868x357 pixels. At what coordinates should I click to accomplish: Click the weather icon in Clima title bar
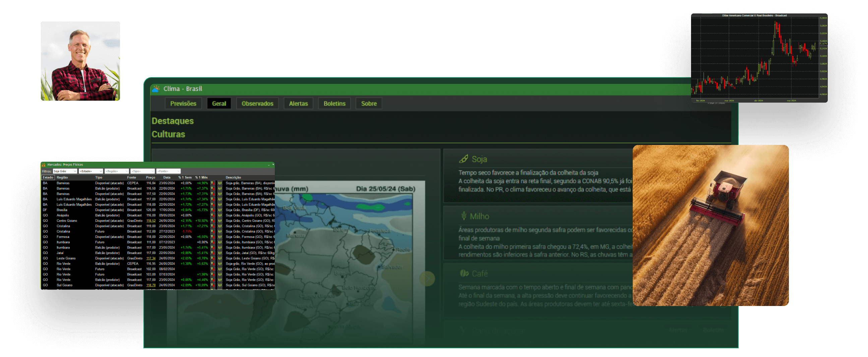tap(156, 89)
